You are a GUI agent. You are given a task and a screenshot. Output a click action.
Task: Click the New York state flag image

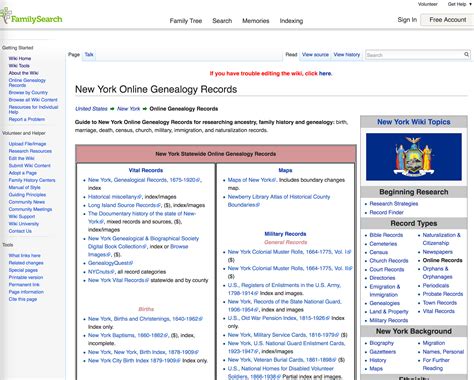pyautogui.click(x=414, y=157)
